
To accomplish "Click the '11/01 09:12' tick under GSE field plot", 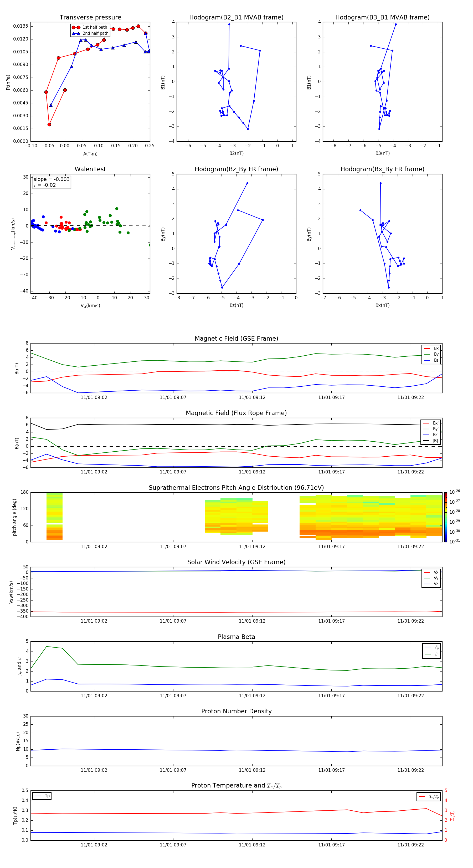I will [252, 398].
